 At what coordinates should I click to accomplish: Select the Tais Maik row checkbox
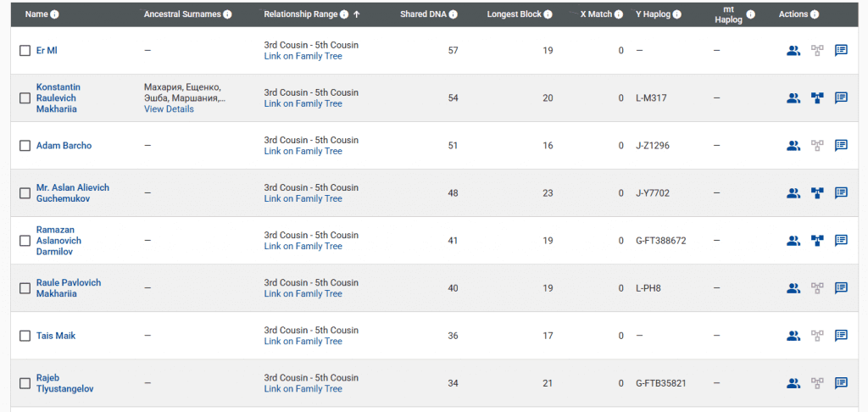point(25,336)
